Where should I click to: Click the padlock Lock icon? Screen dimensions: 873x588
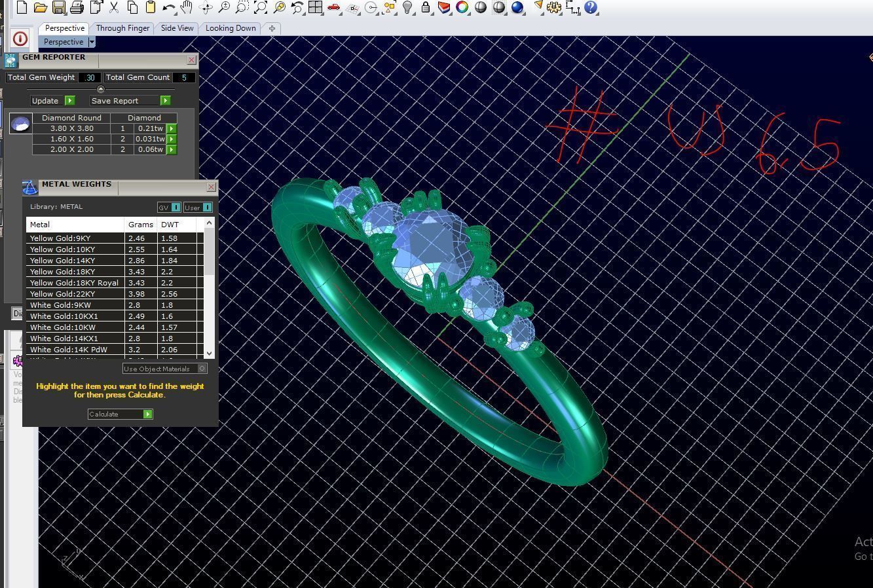[426, 8]
